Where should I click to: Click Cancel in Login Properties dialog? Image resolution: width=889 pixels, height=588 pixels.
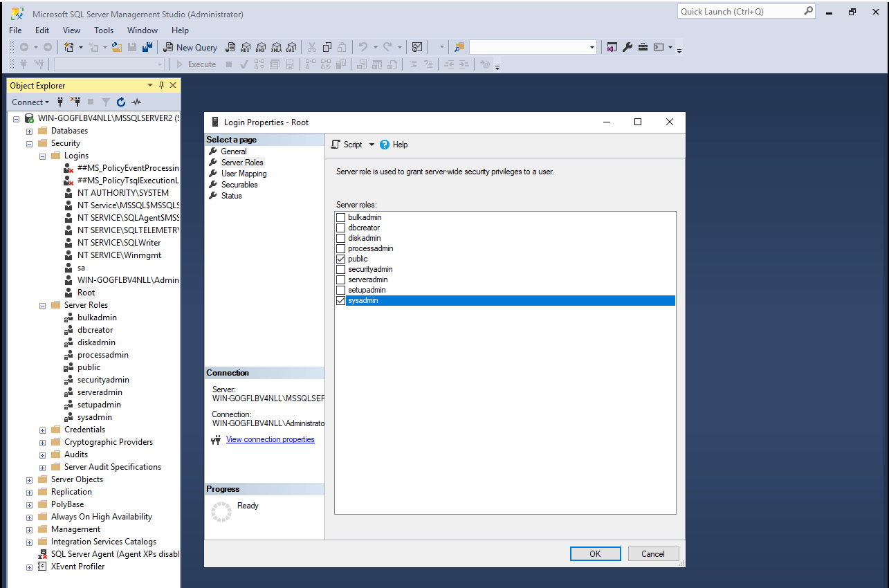pos(653,553)
